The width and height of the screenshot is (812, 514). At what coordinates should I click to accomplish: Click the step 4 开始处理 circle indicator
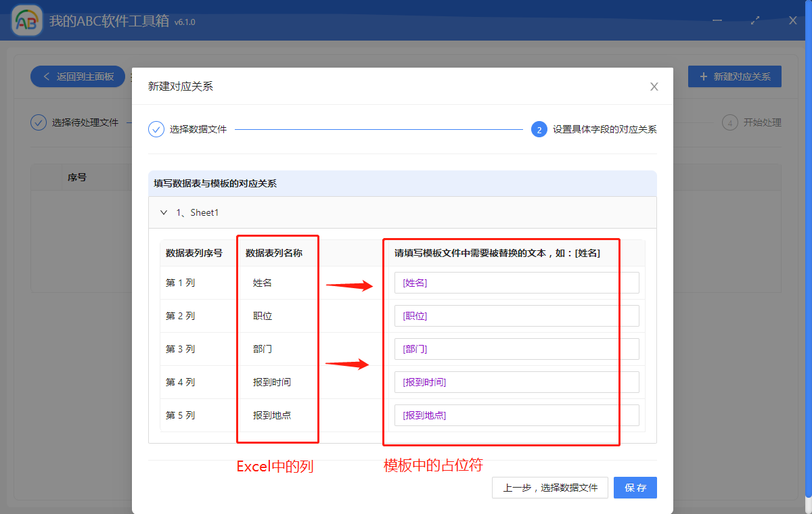(x=730, y=122)
